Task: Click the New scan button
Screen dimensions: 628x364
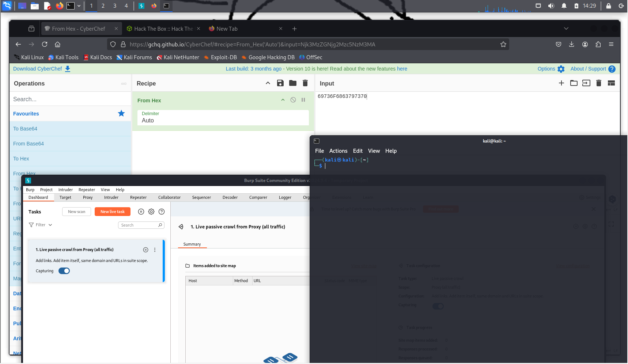Action: point(76,212)
